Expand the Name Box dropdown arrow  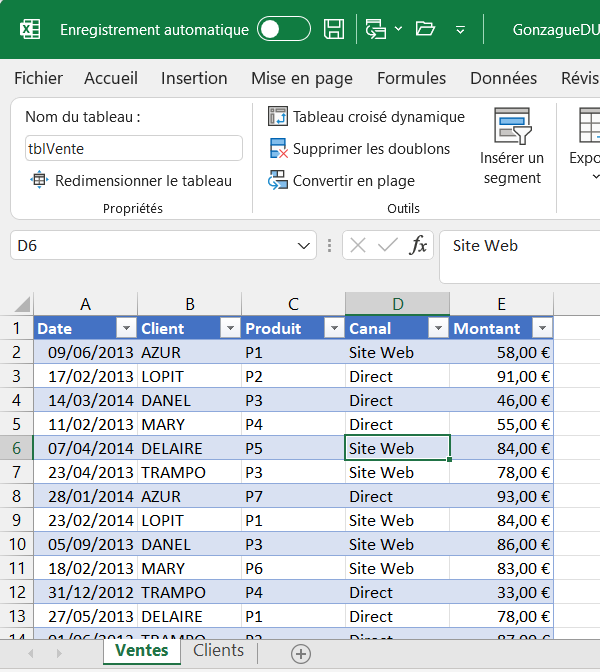click(x=303, y=246)
